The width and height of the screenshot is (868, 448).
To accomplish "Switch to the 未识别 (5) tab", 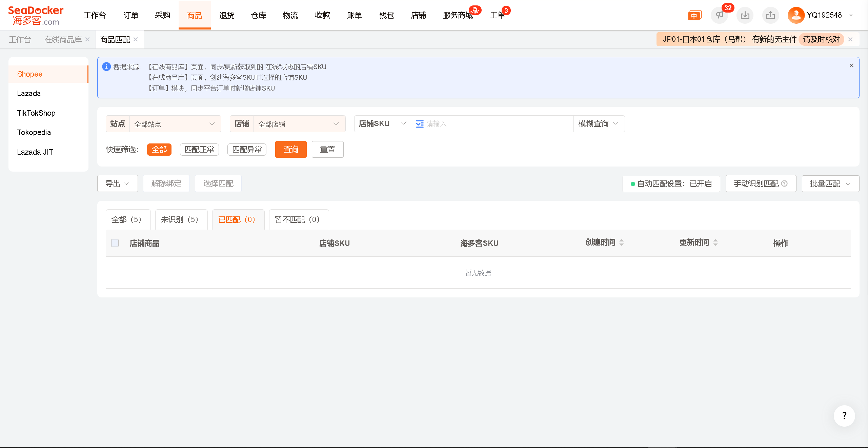I will (x=179, y=220).
